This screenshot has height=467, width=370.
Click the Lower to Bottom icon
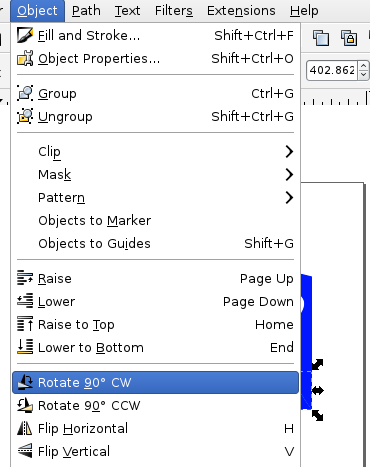[25, 347]
